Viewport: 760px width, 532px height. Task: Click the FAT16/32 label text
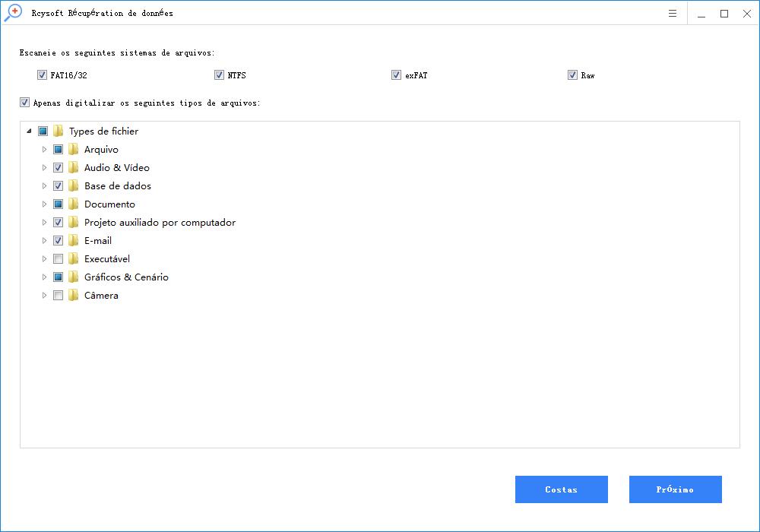coord(69,75)
